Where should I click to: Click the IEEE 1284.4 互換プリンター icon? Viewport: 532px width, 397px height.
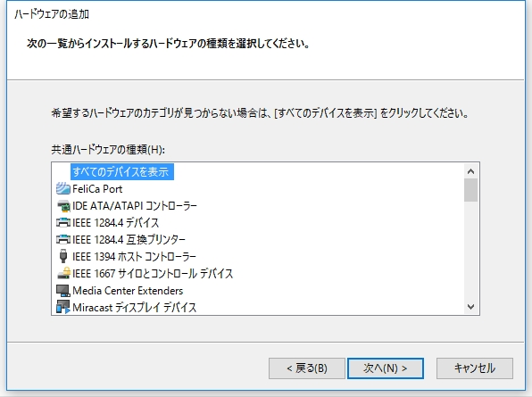(63, 239)
